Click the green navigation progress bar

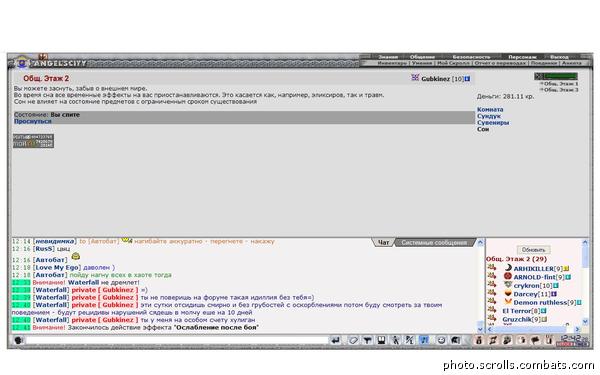(x=560, y=76)
